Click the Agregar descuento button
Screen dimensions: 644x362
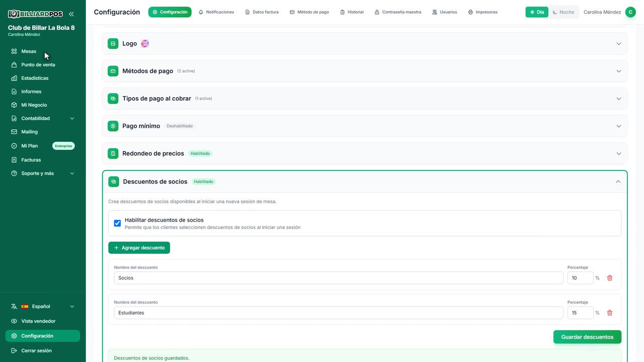tap(139, 248)
